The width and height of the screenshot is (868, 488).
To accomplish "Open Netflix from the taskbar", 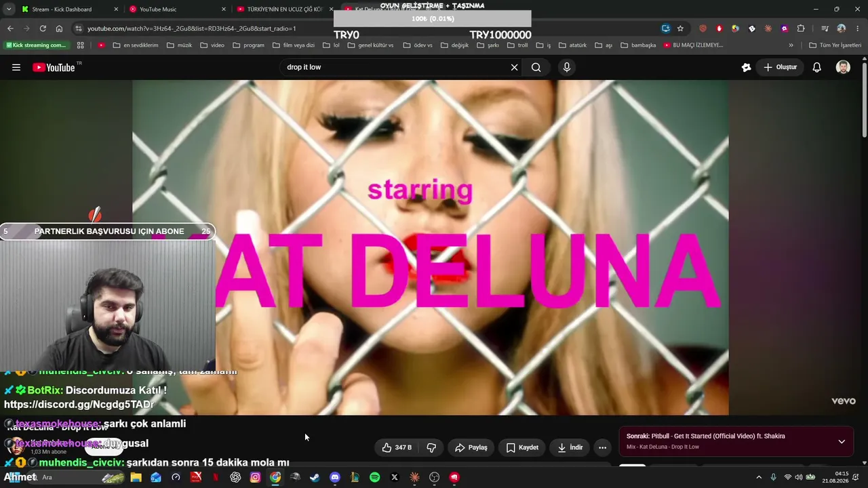I will [x=216, y=477].
